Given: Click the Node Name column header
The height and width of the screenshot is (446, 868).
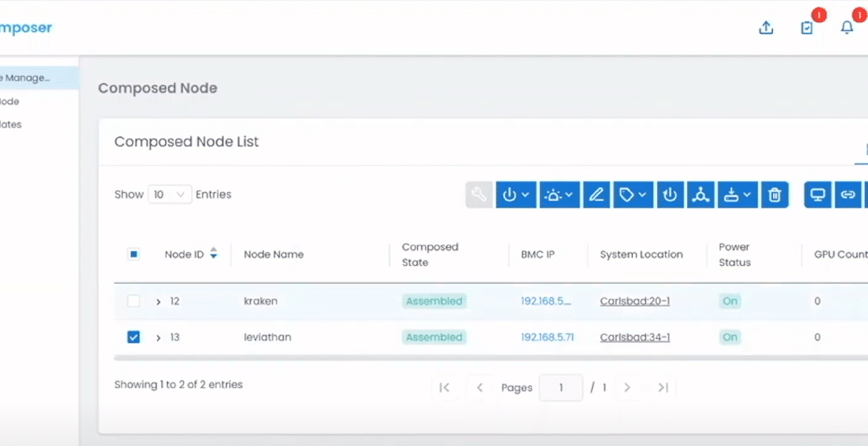Looking at the screenshot, I should pyautogui.click(x=274, y=255).
